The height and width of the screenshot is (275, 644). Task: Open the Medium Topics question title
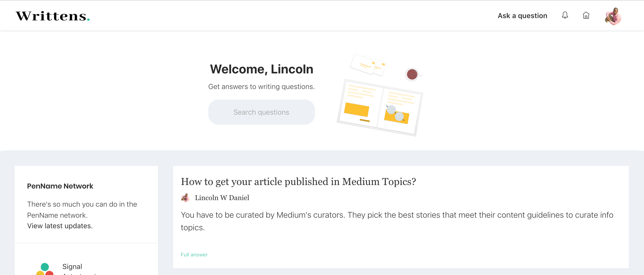pyautogui.click(x=298, y=182)
